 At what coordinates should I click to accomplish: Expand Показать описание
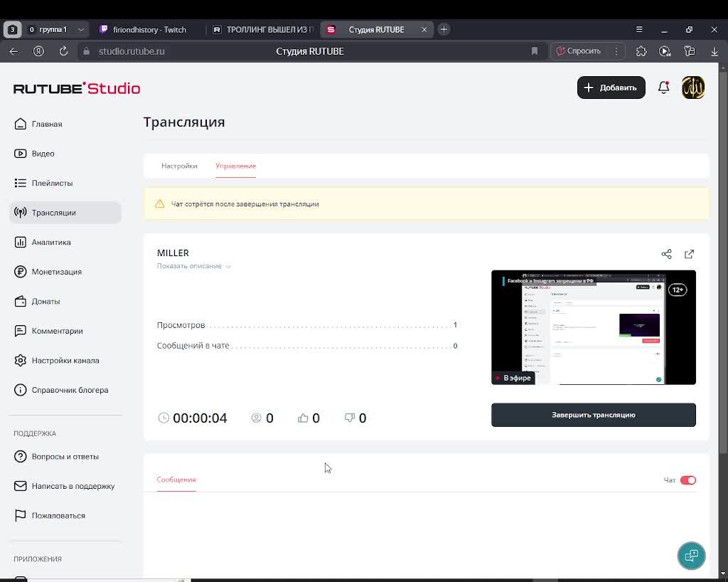pyautogui.click(x=193, y=266)
